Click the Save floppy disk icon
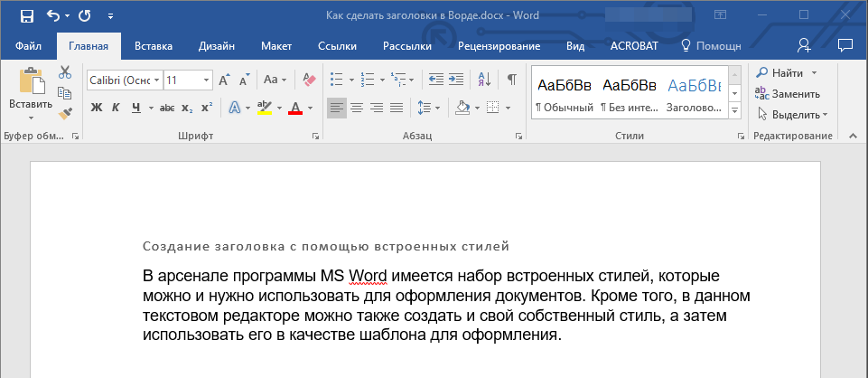 click(x=26, y=16)
